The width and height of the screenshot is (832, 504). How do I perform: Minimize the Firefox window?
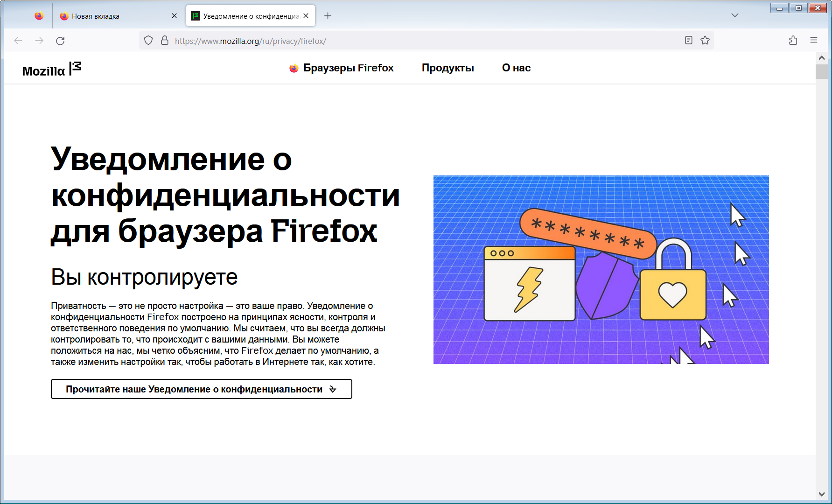pyautogui.click(x=779, y=8)
